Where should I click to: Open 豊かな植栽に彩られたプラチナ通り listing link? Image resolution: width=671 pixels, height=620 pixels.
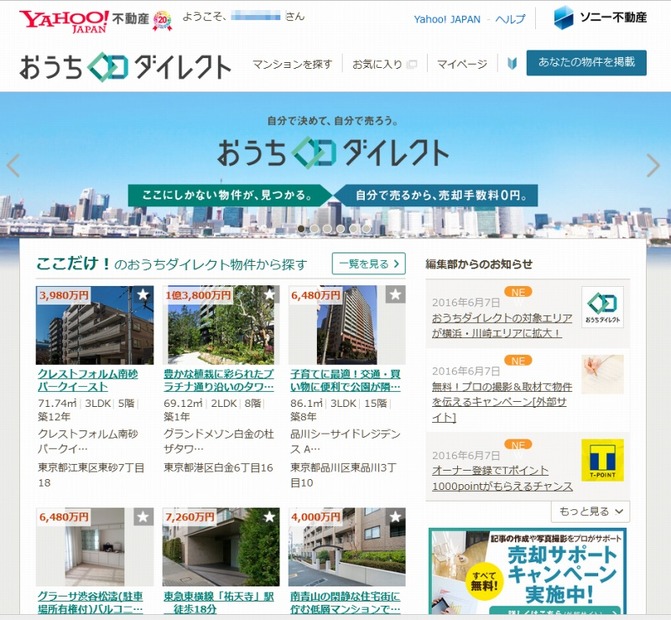219,380
